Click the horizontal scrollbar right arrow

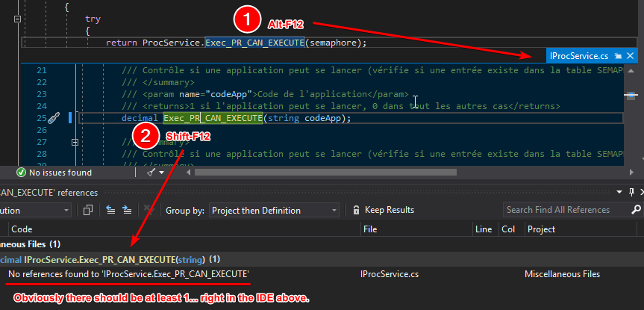[631, 173]
